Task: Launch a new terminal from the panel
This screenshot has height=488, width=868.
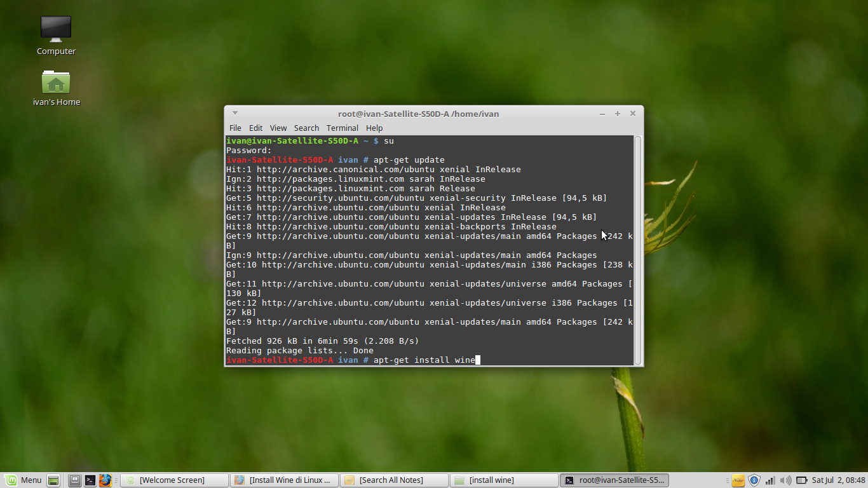Action: pos(90,480)
